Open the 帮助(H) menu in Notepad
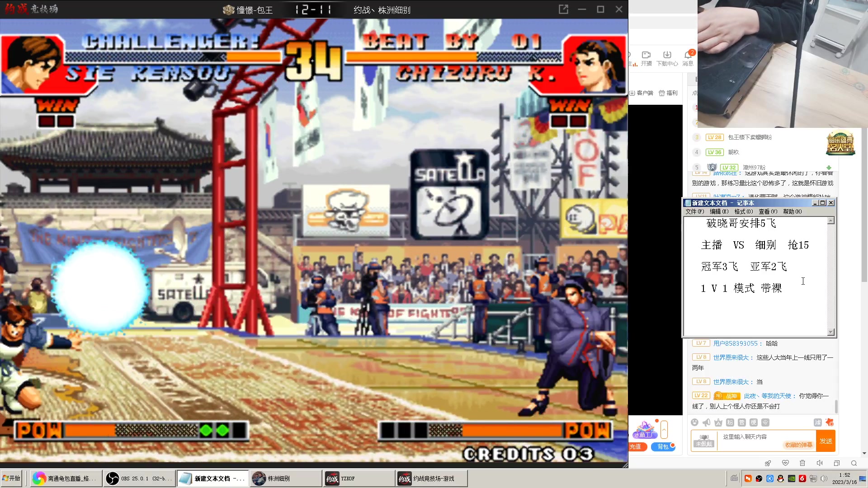 click(x=793, y=211)
